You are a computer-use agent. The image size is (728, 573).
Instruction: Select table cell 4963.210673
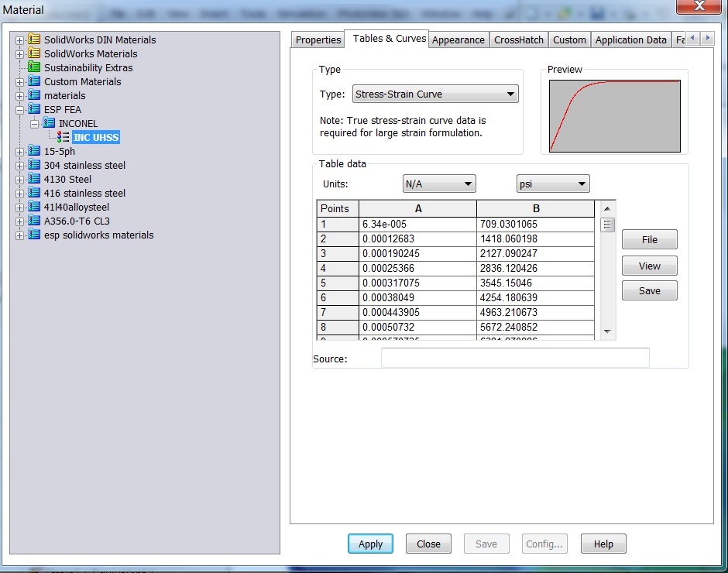pos(535,312)
